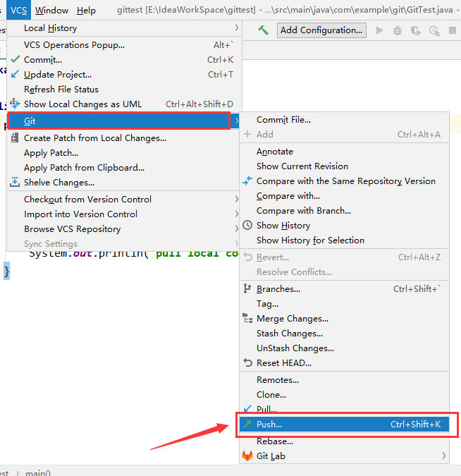
Task: Select Show History for Selection
Action: [x=344, y=240]
